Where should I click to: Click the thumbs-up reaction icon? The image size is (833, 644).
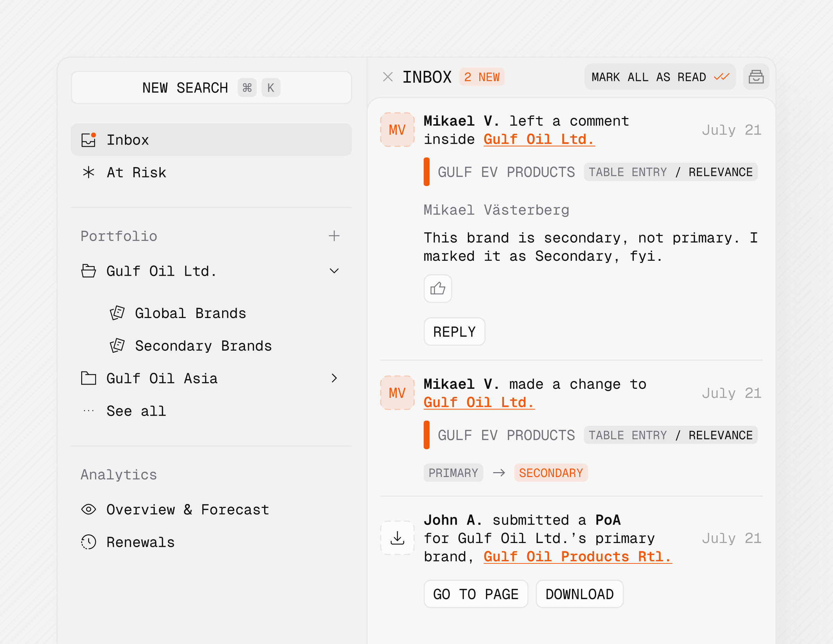tap(437, 288)
